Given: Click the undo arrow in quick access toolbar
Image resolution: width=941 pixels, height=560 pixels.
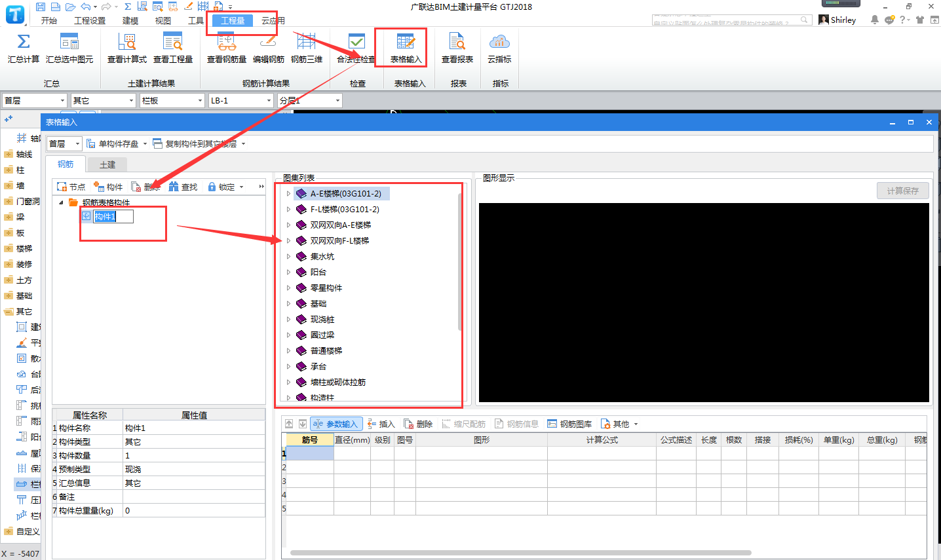Looking at the screenshot, I should coord(85,7).
